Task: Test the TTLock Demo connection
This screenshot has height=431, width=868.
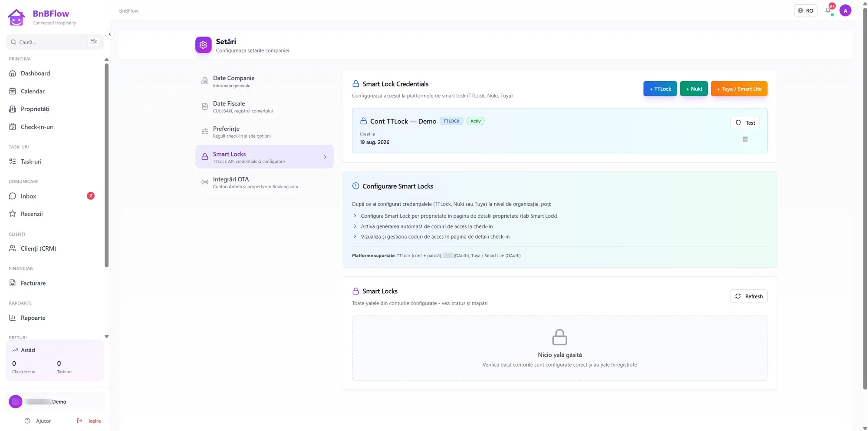Action: [745, 123]
